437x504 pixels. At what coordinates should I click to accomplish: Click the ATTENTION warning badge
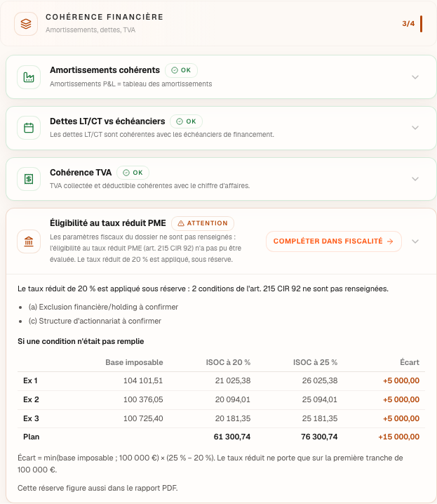[x=203, y=223]
